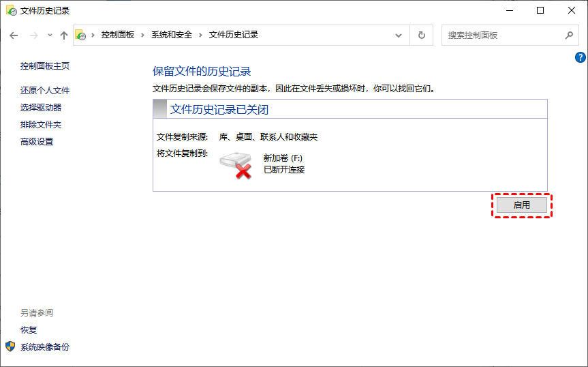Click the disconnected drive icon with red X
588x367 pixels.
coord(236,165)
